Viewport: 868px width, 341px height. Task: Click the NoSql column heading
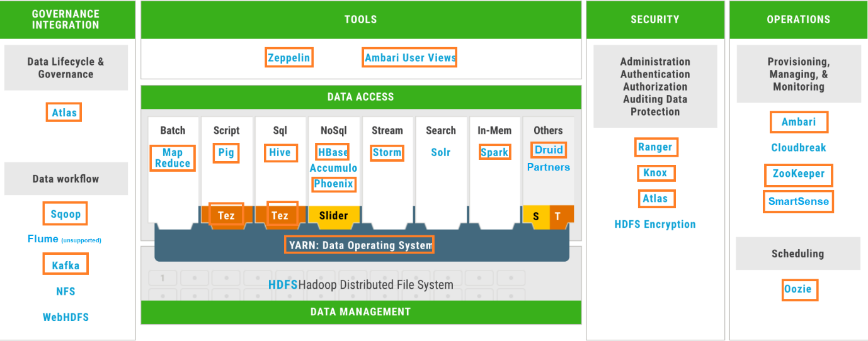click(333, 130)
